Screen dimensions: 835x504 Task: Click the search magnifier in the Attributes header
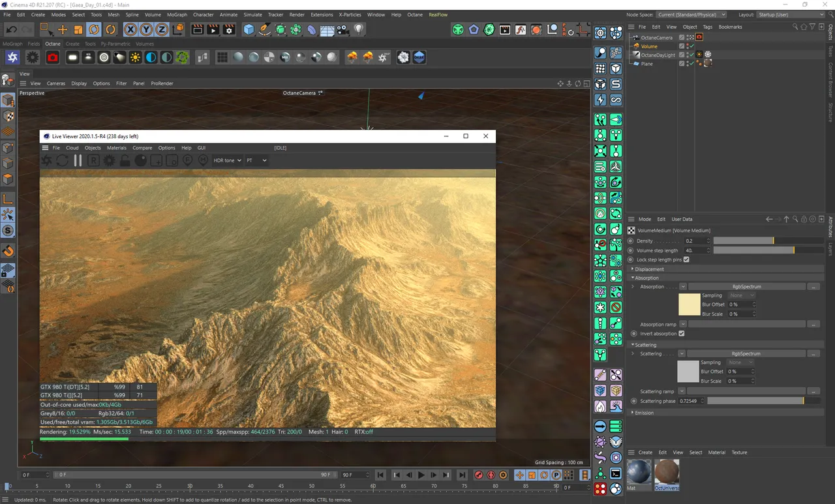tap(795, 219)
